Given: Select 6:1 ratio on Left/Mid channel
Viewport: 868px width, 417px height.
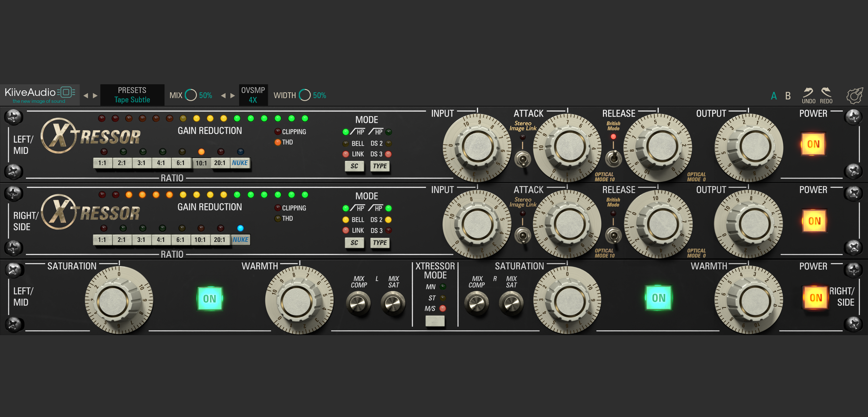Looking at the screenshot, I should pos(181,163).
